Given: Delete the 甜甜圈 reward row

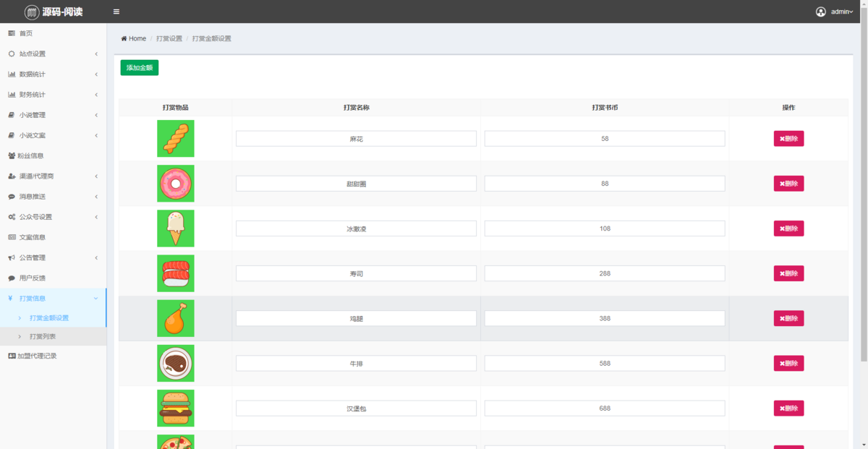Looking at the screenshot, I should tap(788, 184).
